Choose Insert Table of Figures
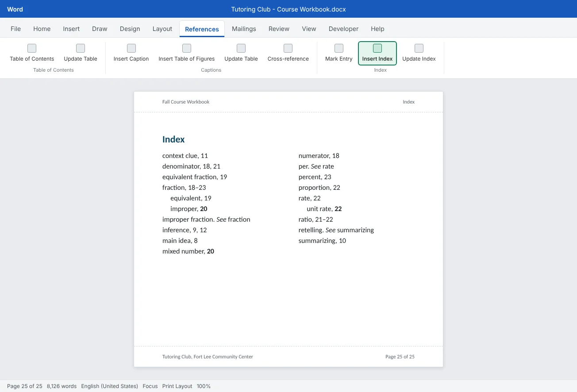The width and height of the screenshot is (577, 392). [x=187, y=53]
